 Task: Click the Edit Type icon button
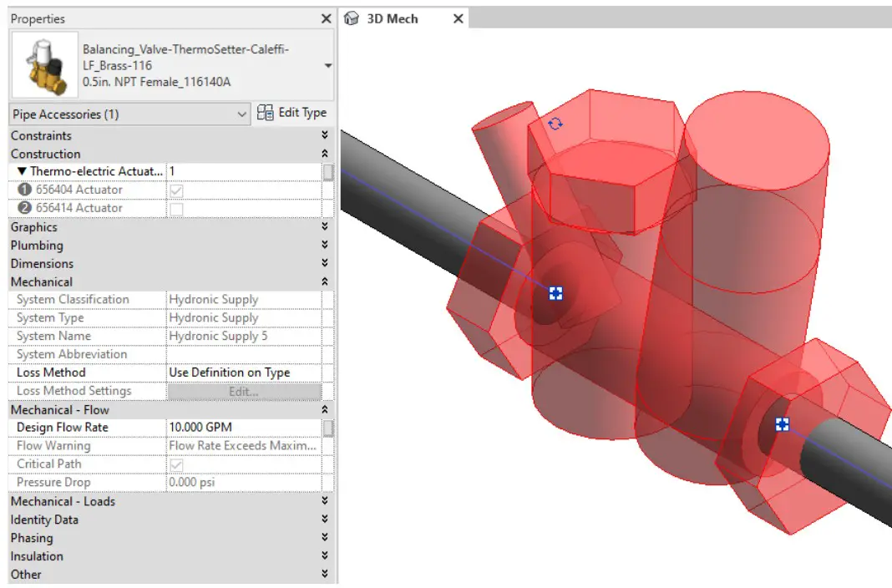pos(266,113)
